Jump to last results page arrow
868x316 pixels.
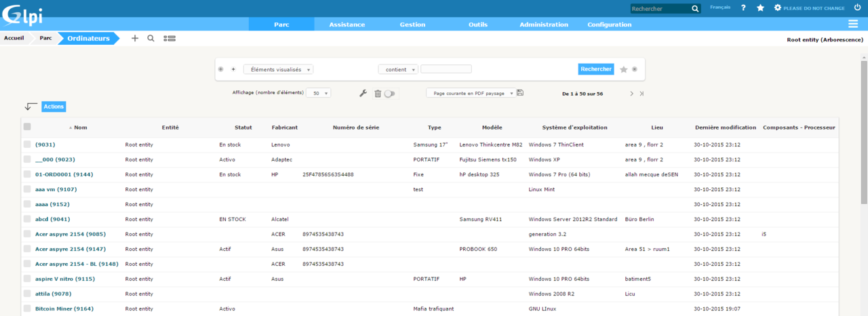point(642,94)
